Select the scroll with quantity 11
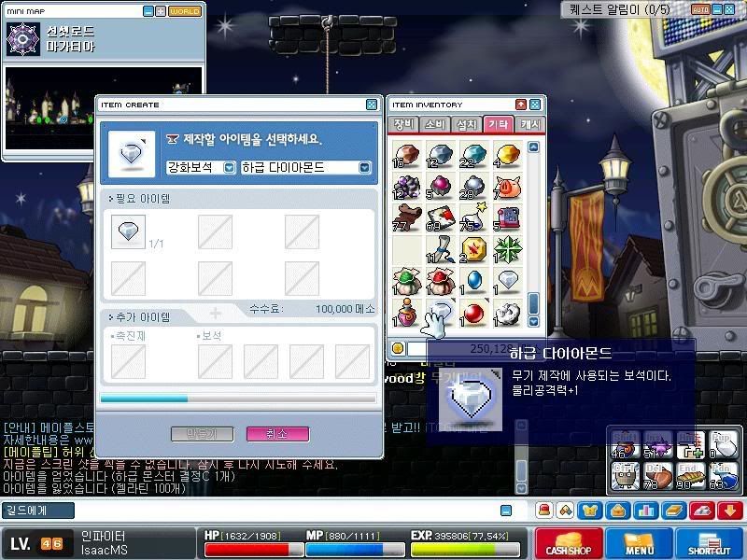This screenshot has width=747, height=560. pyautogui.click(x=440, y=249)
